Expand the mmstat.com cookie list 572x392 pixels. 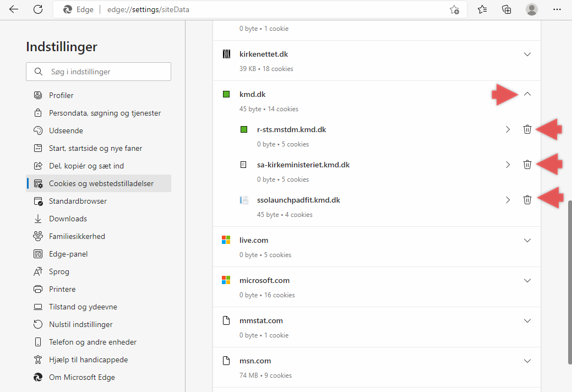[527, 321]
